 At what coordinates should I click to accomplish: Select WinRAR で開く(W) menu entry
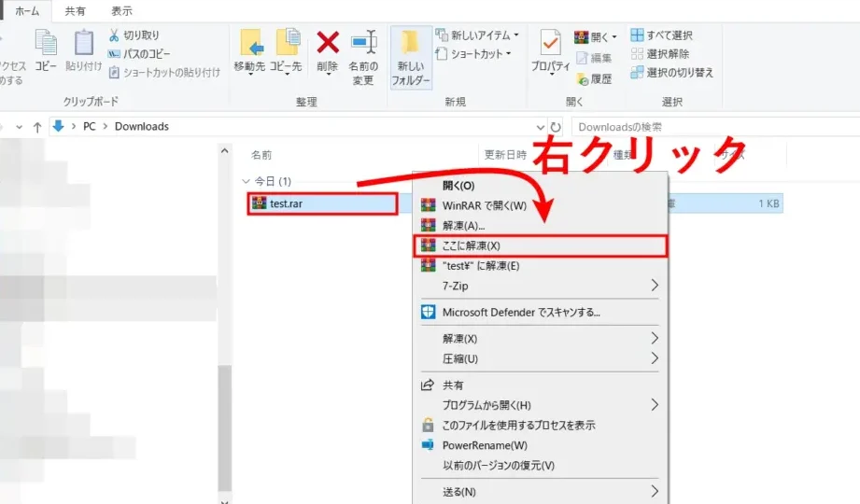click(x=484, y=205)
